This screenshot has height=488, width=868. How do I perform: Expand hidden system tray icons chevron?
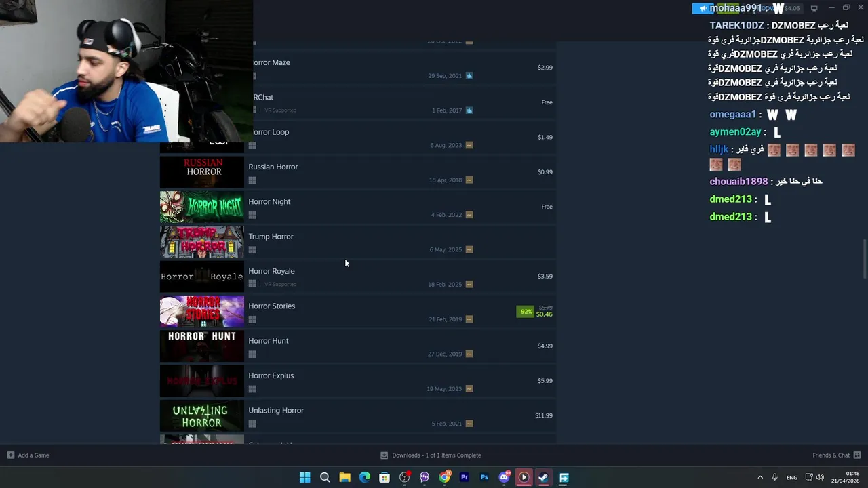click(x=760, y=477)
